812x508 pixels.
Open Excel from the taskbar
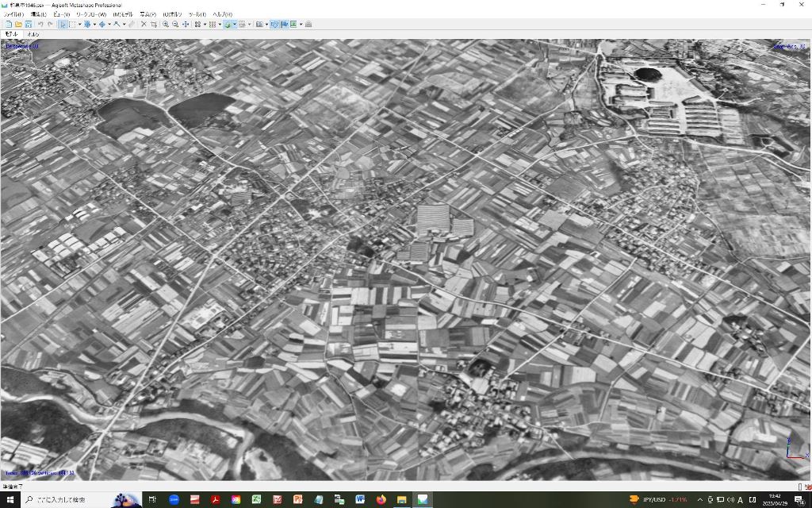coord(256,500)
